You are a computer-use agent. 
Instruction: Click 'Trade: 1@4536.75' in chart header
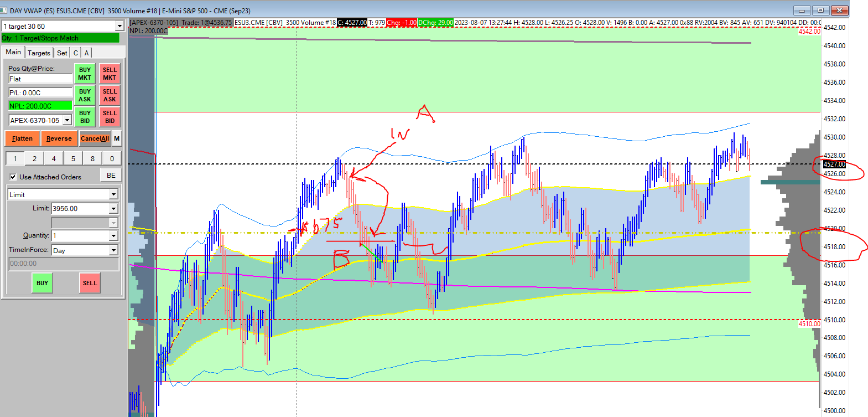[x=207, y=23]
